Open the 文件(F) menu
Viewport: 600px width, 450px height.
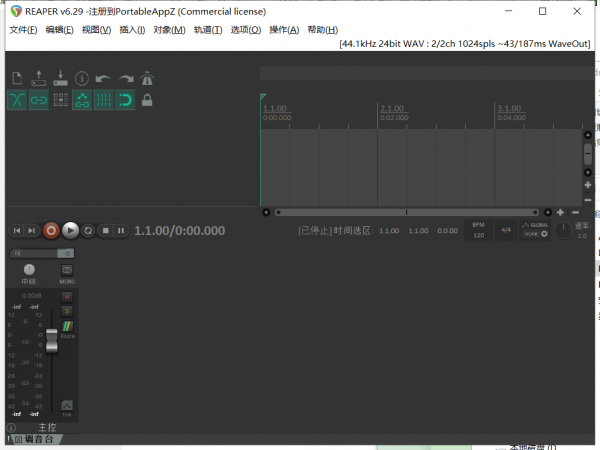[23, 30]
